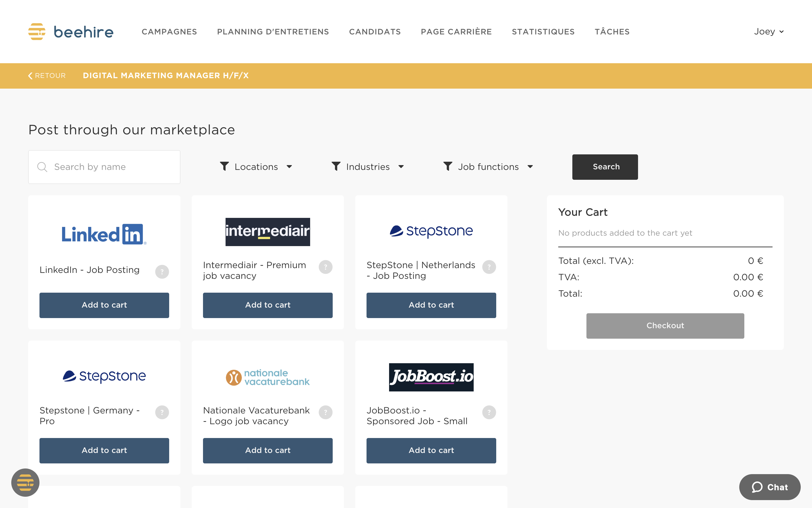Click the funnel icon beside Job functions
The image size is (812, 508).
[x=448, y=166]
